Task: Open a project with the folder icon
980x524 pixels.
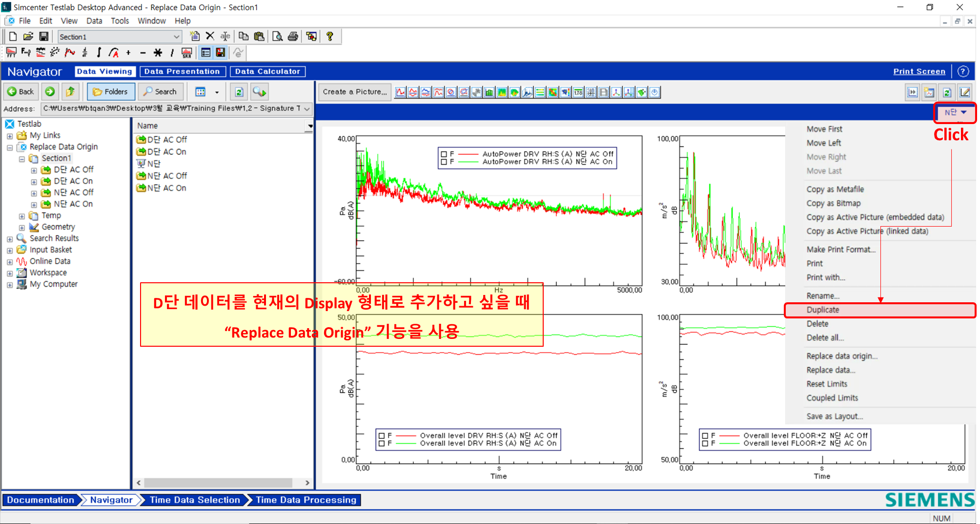Action: pyautogui.click(x=28, y=37)
